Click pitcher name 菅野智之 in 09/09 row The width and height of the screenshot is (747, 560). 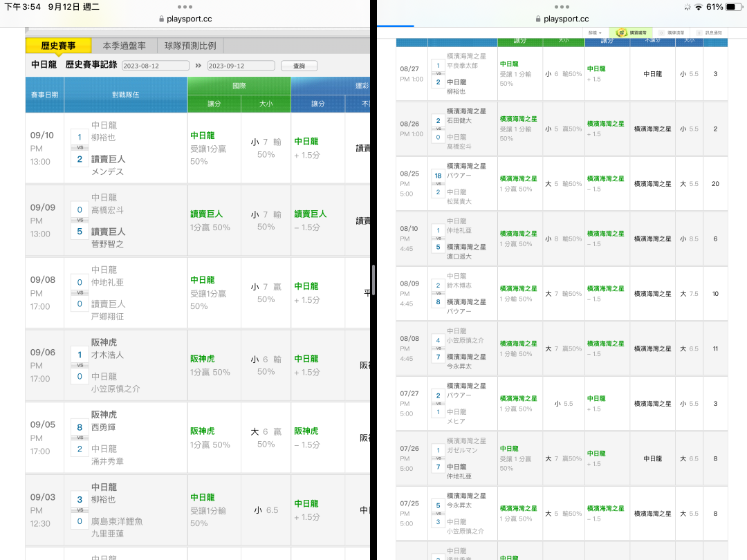pyautogui.click(x=107, y=244)
